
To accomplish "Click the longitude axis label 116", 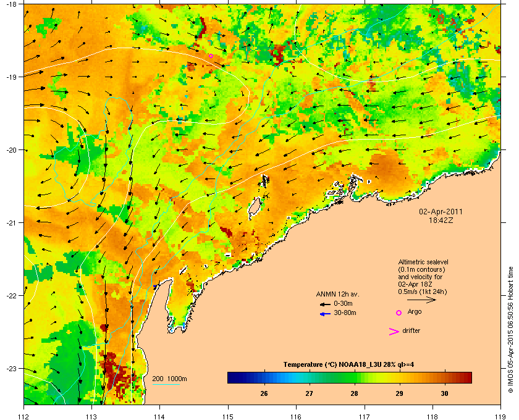I will tap(296, 417).
